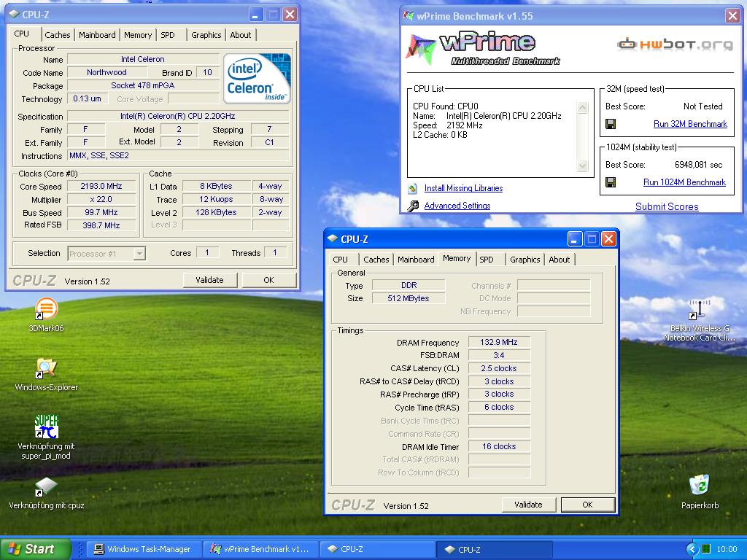Open About tab in left CPU-Z window

[241, 35]
